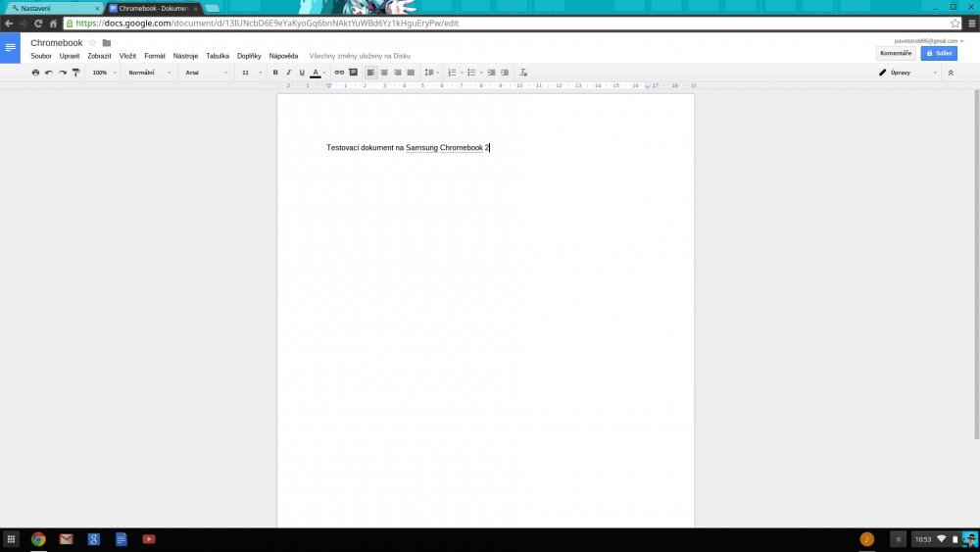Image resolution: width=980 pixels, height=552 pixels.
Task: Open the Soubor menu
Action: tap(41, 56)
